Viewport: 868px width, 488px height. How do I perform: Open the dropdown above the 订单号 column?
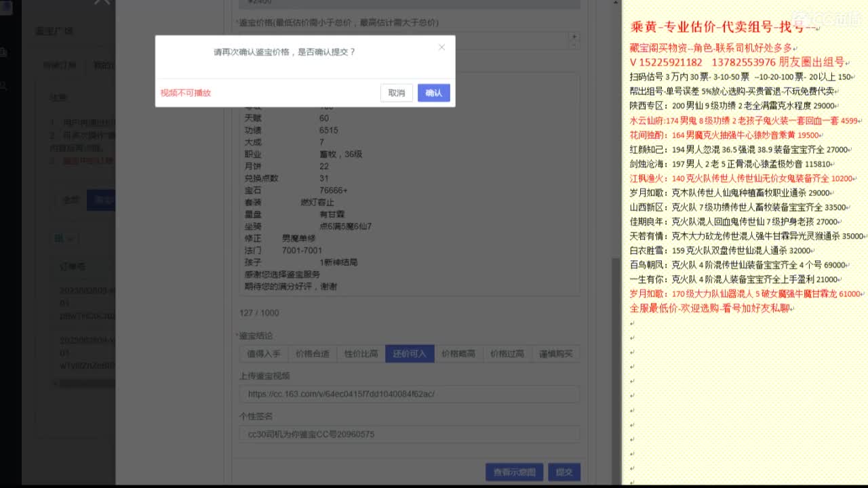(x=66, y=239)
